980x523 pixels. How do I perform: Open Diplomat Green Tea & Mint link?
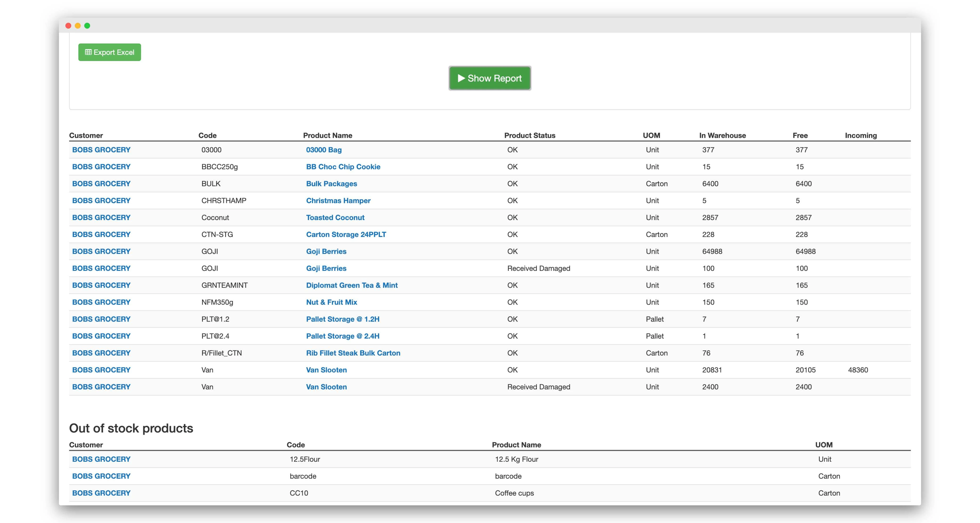point(351,285)
